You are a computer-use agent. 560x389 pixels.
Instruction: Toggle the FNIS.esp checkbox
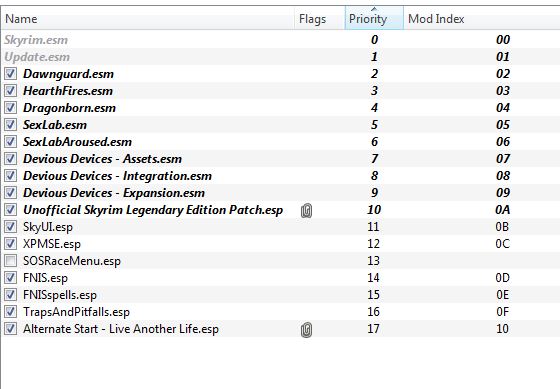point(10,278)
